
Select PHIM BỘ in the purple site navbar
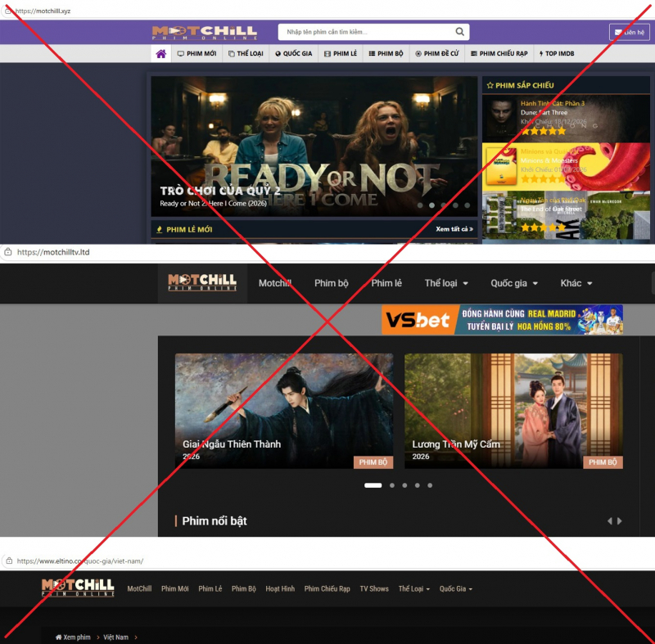(386, 53)
